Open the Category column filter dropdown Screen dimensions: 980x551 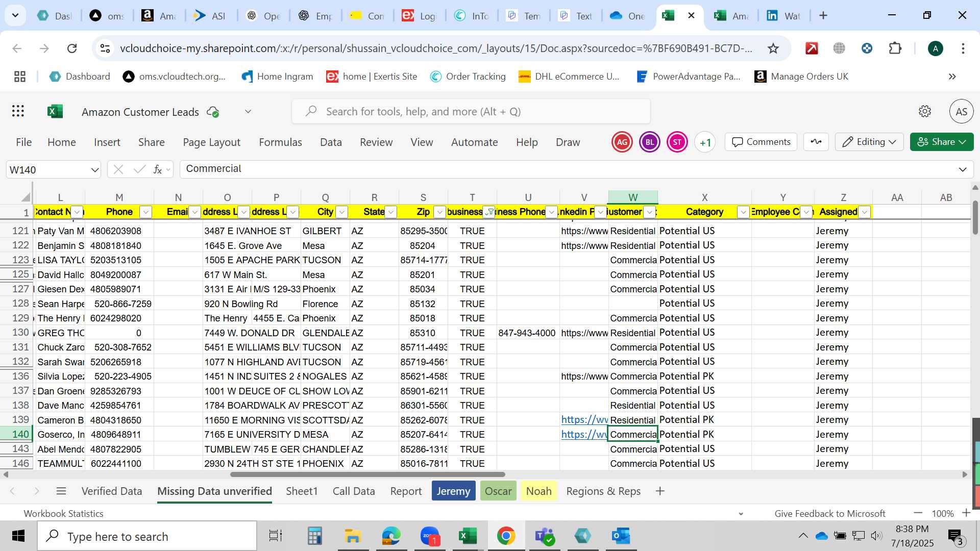[x=744, y=212]
